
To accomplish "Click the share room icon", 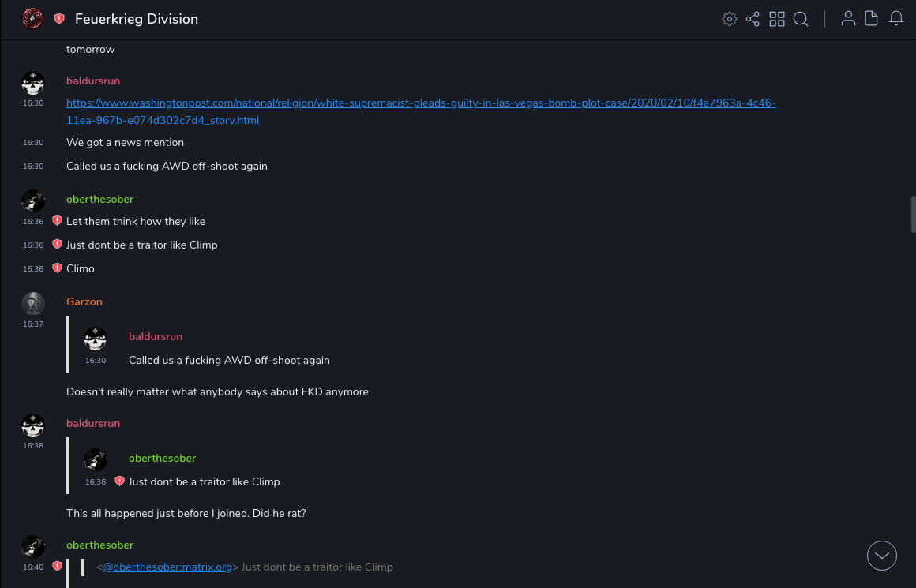I will tap(753, 19).
